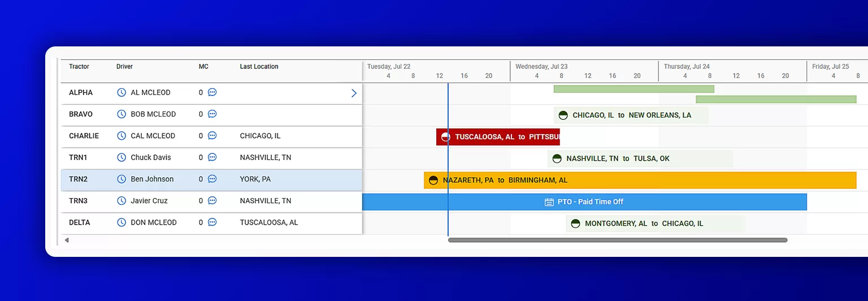Select the lower green bar in ALPHA row
Image resolution: width=868 pixels, height=301 pixels.
click(x=776, y=99)
